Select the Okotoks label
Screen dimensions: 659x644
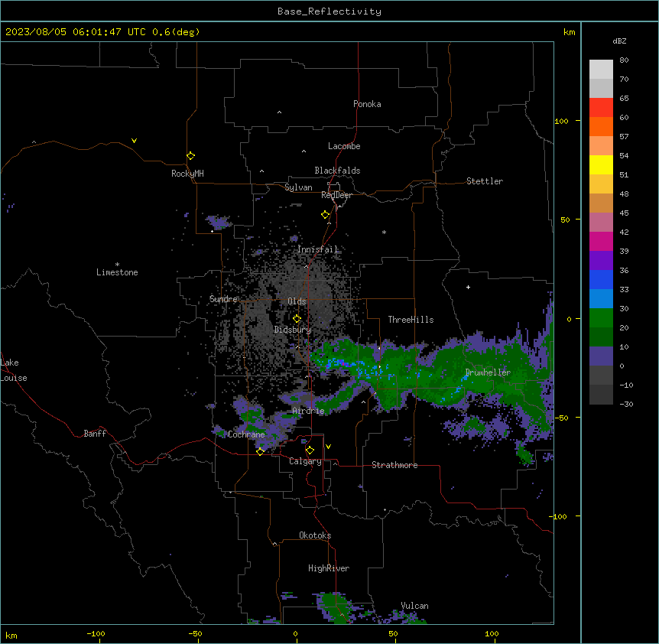[x=315, y=535]
